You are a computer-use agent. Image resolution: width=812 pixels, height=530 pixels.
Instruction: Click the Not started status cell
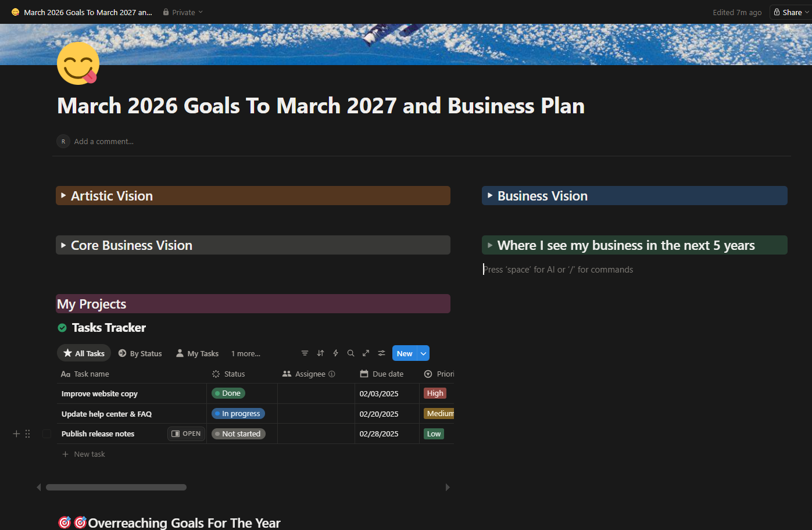click(238, 434)
